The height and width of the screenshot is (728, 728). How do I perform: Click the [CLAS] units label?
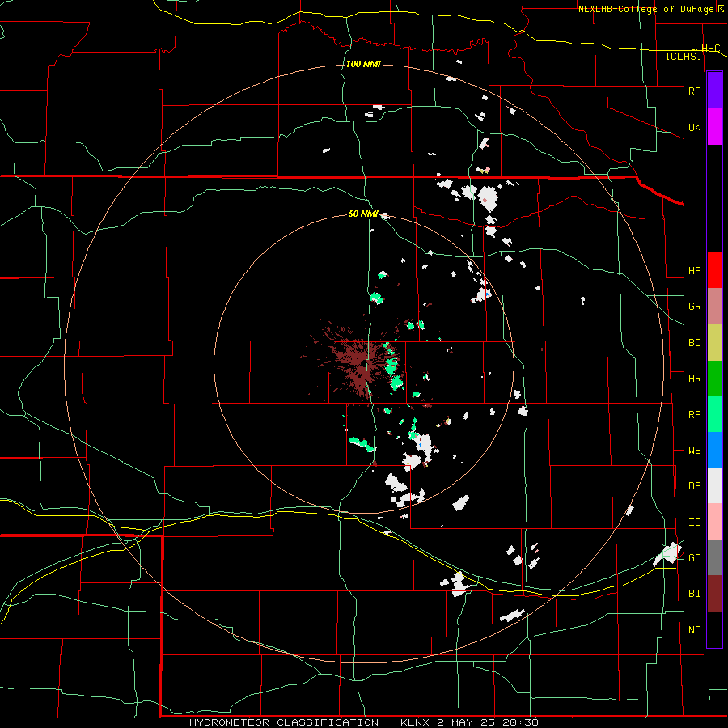coord(684,57)
